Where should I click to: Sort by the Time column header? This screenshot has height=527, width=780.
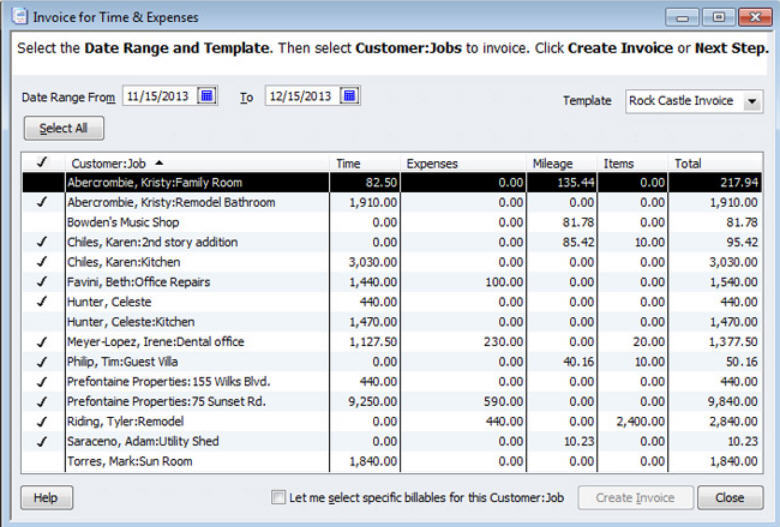pos(365,163)
